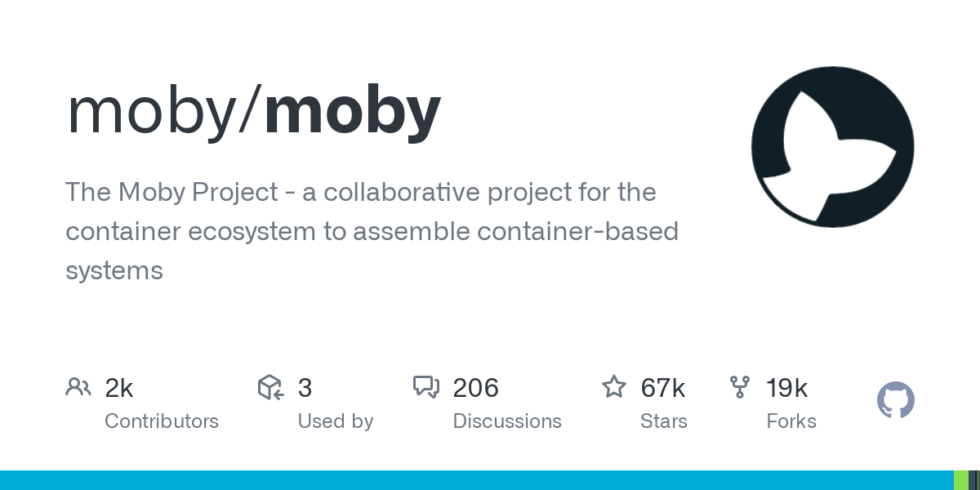Click the discussions speech bubble icon
Image resolution: width=980 pixels, height=490 pixels.
pos(426,387)
